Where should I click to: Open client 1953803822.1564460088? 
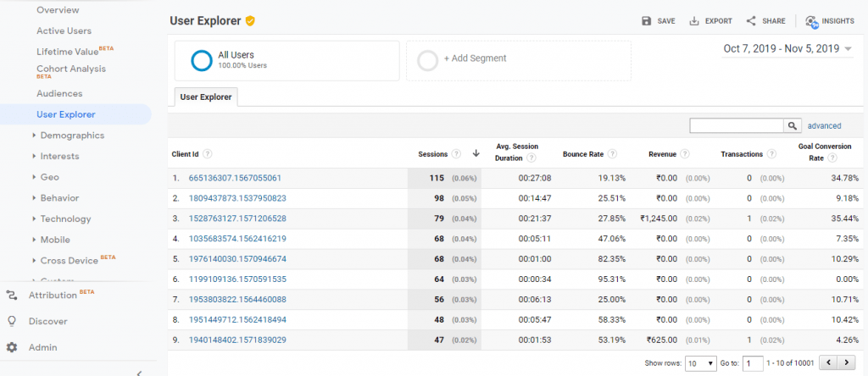pos(237,300)
